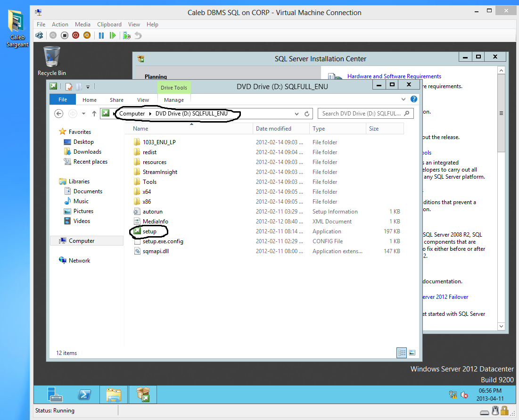Select the setup.exe.config file
Image resolution: width=519 pixels, height=420 pixels.
[x=163, y=241]
